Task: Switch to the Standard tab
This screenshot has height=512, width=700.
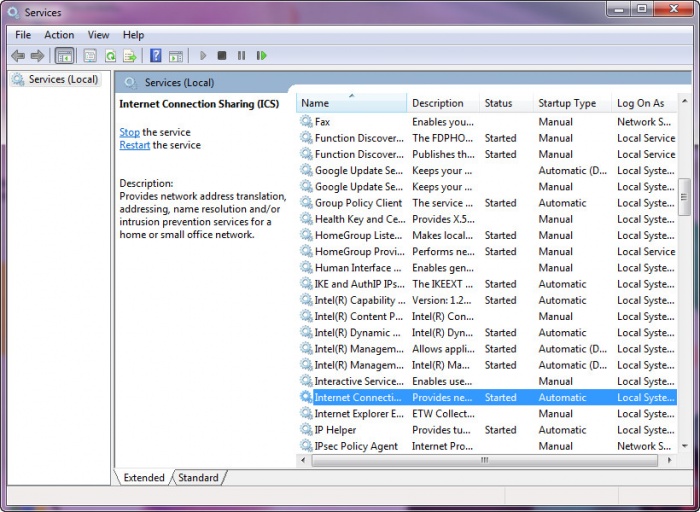Action: (198, 478)
